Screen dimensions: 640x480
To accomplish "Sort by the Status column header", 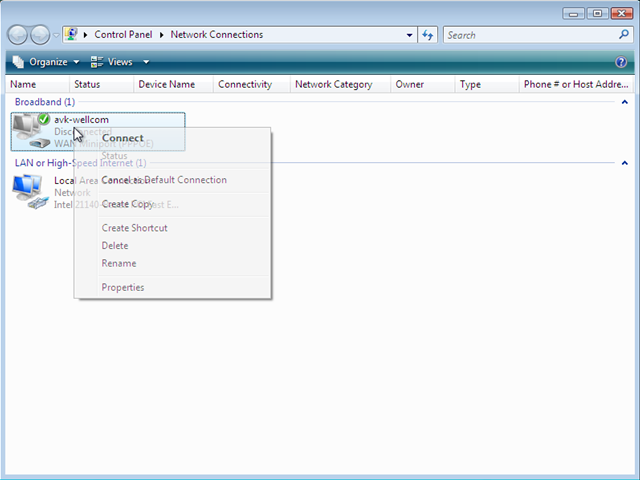I will click(102, 84).
